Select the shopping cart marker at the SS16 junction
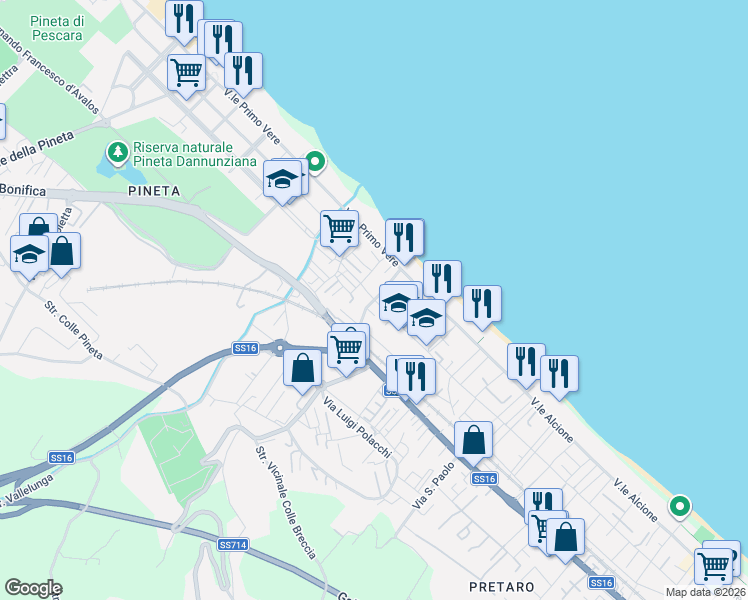The width and height of the screenshot is (748, 600). coord(347,353)
